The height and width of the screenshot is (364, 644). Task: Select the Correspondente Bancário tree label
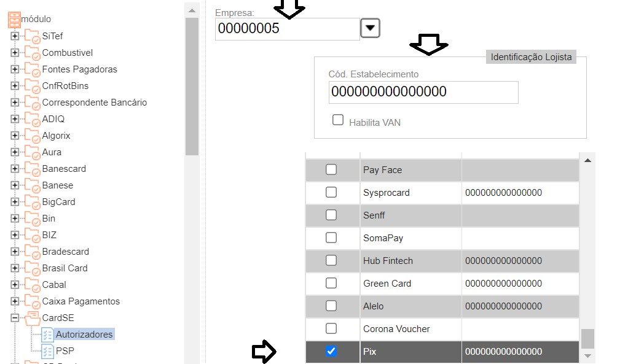pos(95,102)
